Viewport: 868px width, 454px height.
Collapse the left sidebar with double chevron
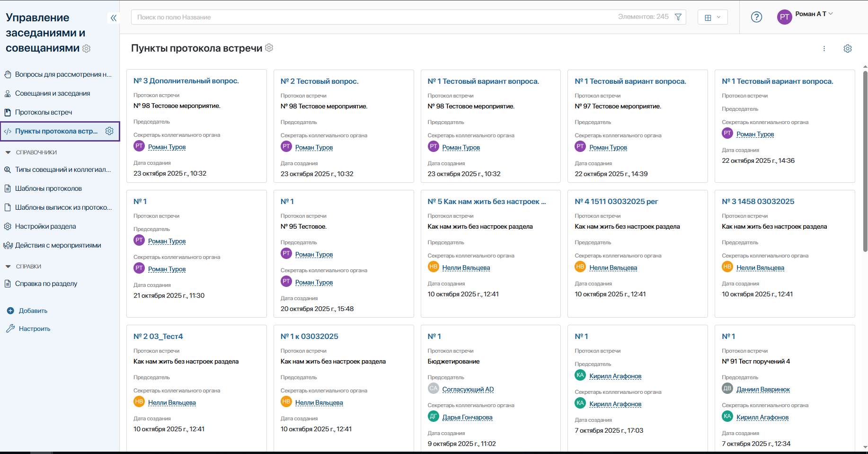[113, 18]
